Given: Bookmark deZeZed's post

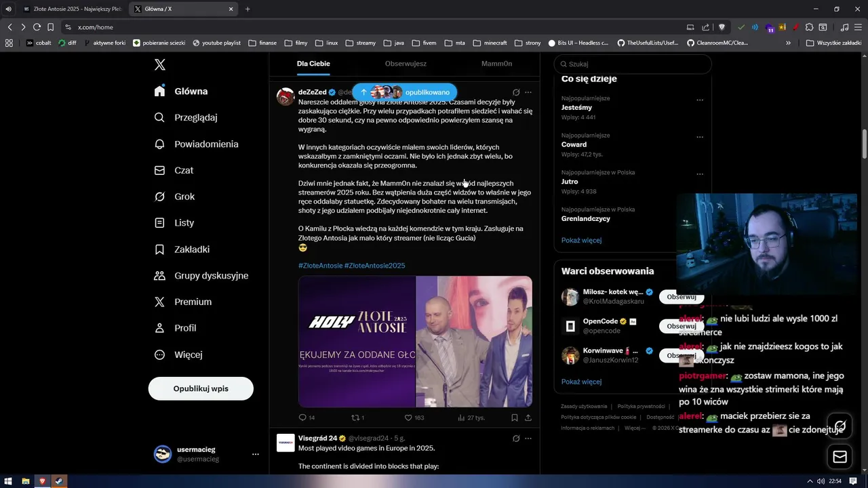Looking at the screenshot, I should [515, 418].
